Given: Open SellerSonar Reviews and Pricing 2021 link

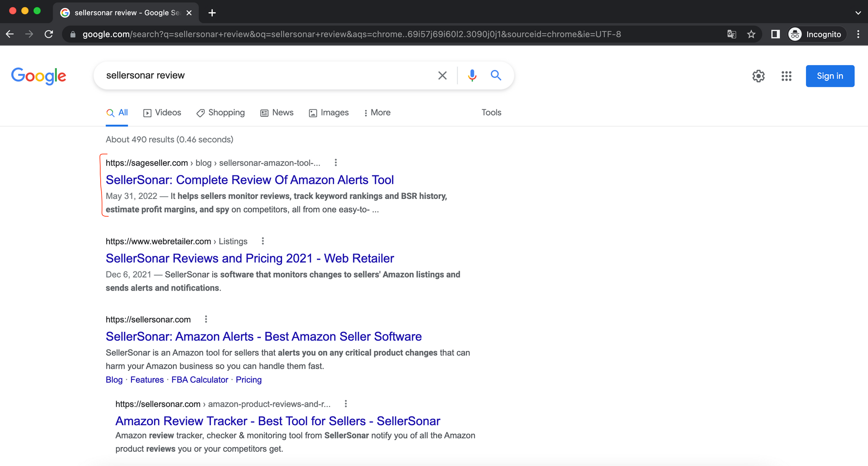Looking at the screenshot, I should (250, 258).
